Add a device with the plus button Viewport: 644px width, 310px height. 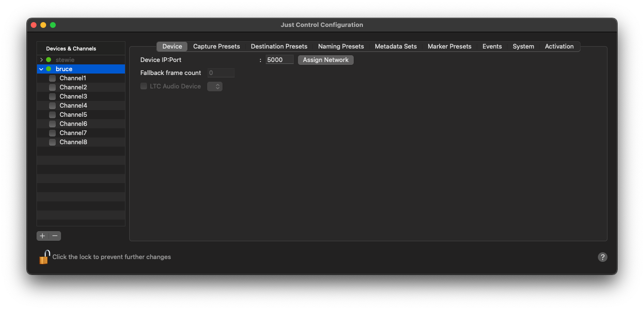pyautogui.click(x=42, y=236)
